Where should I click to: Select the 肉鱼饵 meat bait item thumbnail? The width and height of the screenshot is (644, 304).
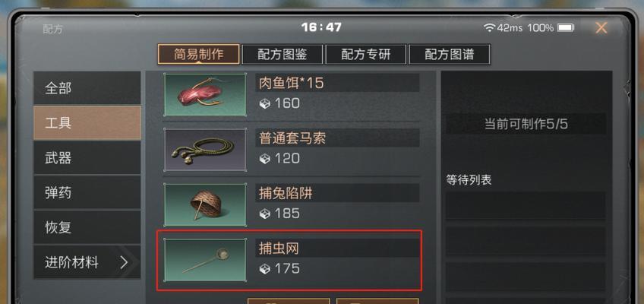click(205, 94)
